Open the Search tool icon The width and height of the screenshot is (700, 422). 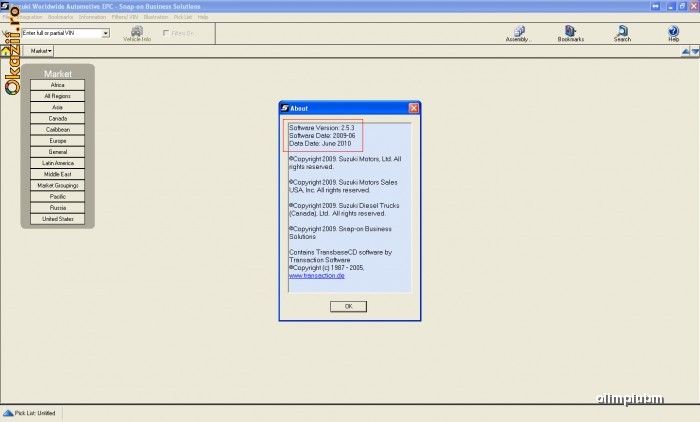(x=622, y=34)
